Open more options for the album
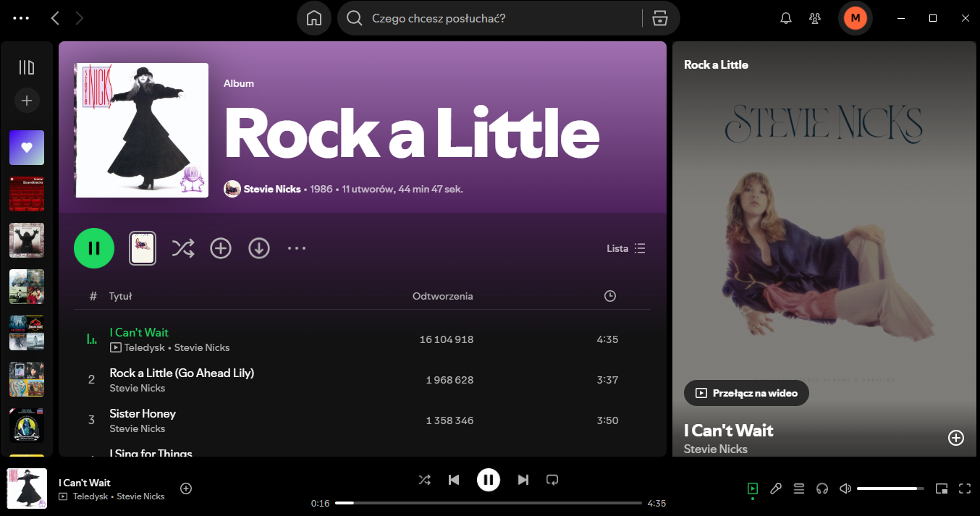 [297, 248]
